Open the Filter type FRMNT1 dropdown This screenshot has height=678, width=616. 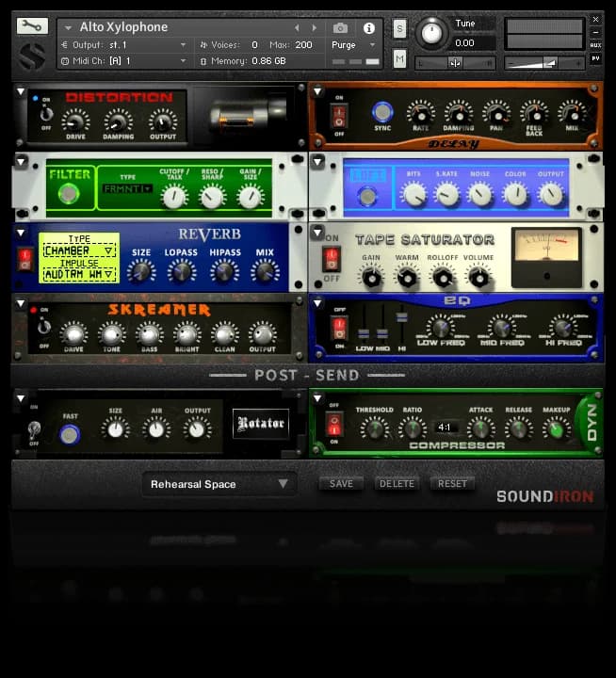[127, 189]
